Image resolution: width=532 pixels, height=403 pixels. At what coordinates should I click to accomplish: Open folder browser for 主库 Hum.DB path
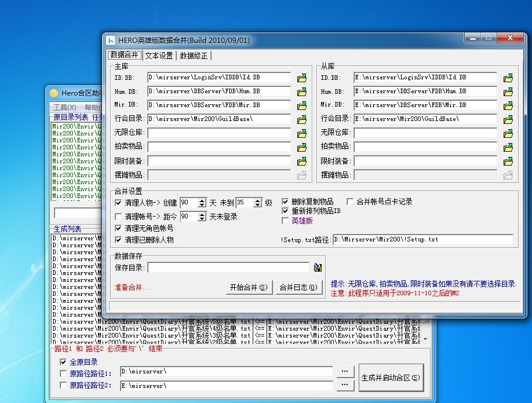[x=302, y=91]
